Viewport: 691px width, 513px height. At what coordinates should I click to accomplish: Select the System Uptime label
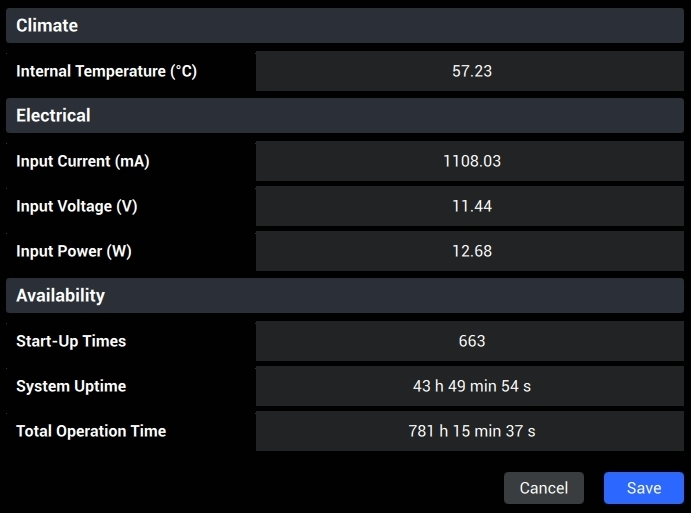pyautogui.click(x=71, y=386)
